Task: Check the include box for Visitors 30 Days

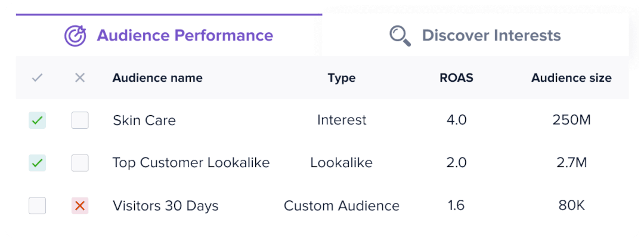Action: (38, 206)
